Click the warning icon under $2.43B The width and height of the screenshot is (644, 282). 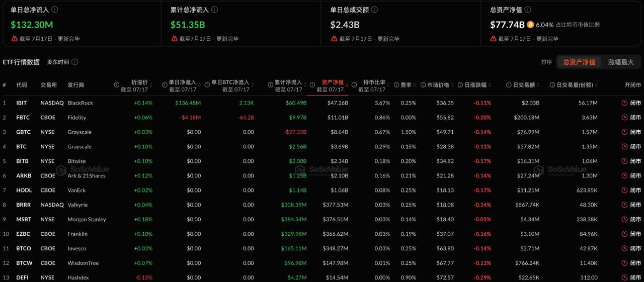tap(334, 39)
